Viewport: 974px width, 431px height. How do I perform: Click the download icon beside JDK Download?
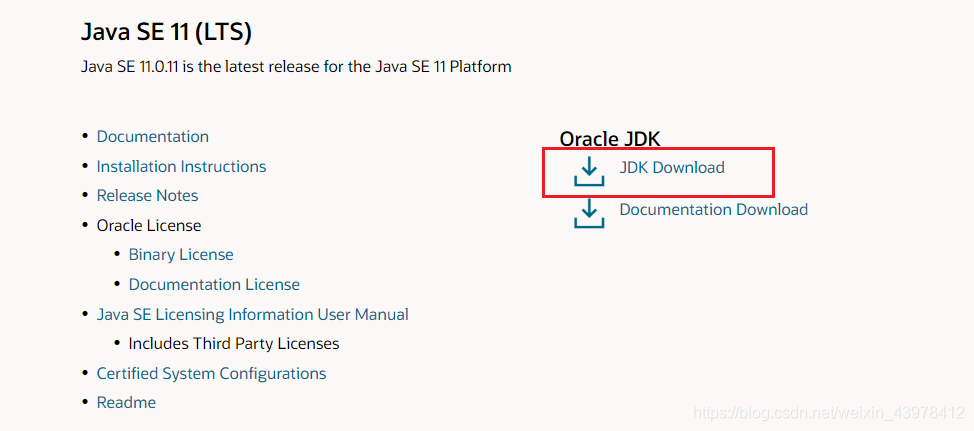click(x=589, y=171)
